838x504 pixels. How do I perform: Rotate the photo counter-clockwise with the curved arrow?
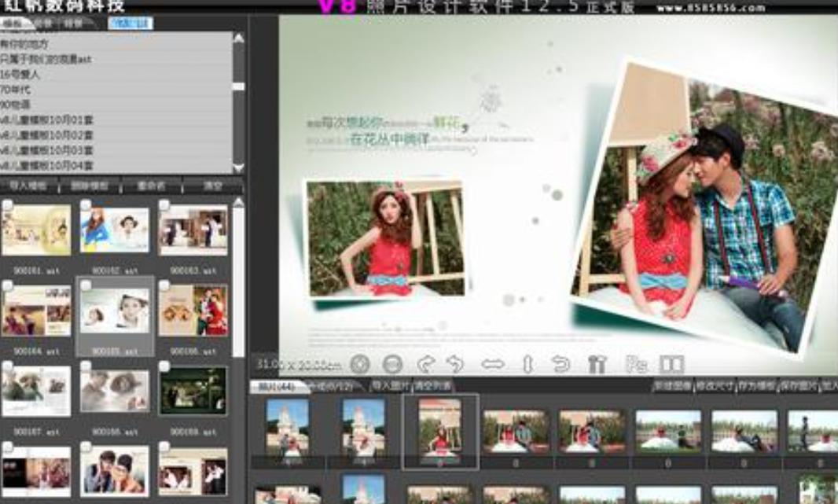[x=455, y=364]
